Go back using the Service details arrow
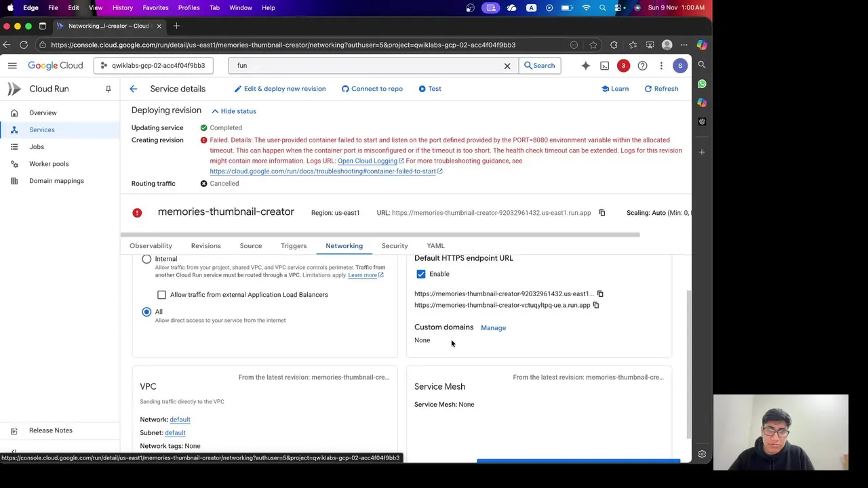868x488 pixels. tap(134, 89)
